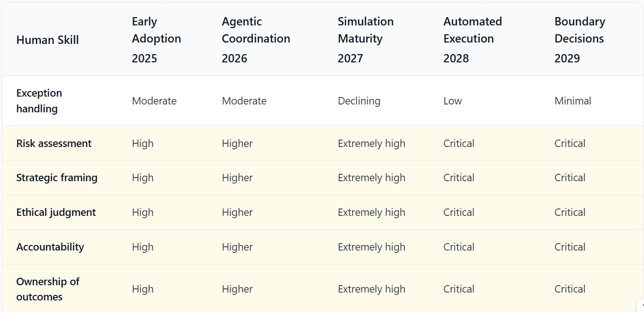Image resolution: width=644 pixels, height=312 pixels.
Task: Select Ethical judgment's Higher cell for 2026
Action: (x=237, y=212)
